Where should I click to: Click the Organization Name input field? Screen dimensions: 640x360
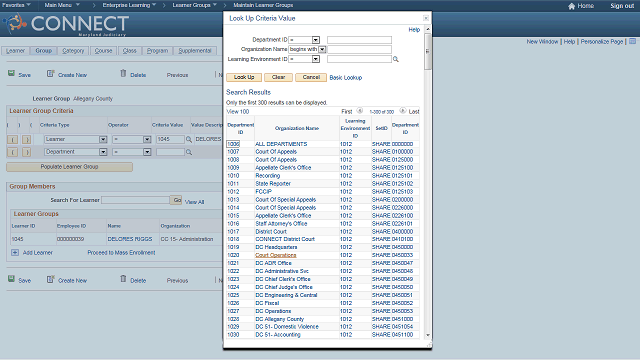point(359,49)
